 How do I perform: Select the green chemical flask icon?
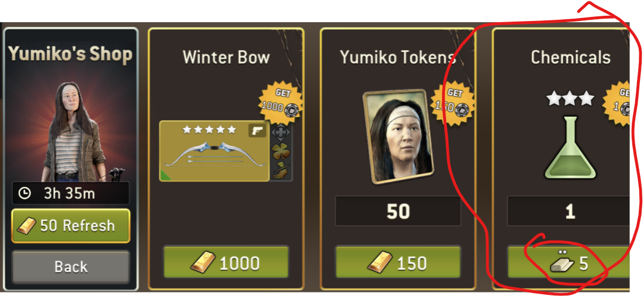[570, 147]
